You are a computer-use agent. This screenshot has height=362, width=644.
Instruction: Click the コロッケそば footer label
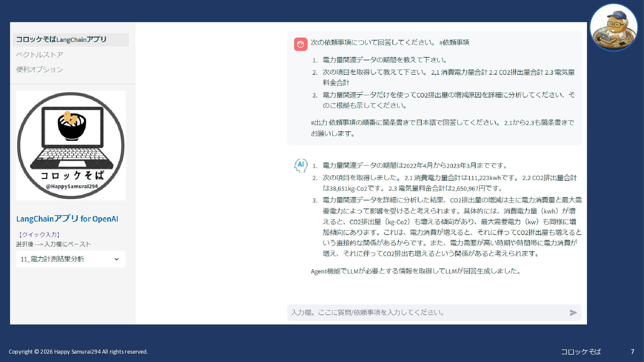coord(581,352)
